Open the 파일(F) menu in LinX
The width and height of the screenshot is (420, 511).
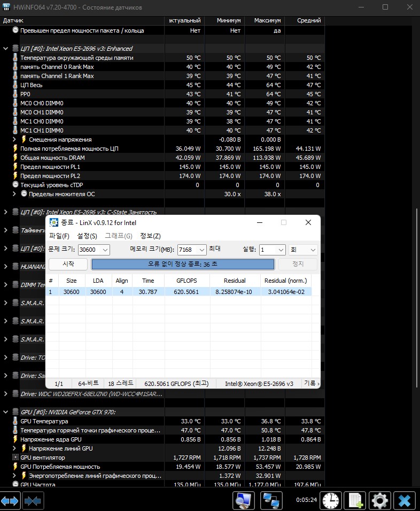pyautogui.click(x=59, y=236)
